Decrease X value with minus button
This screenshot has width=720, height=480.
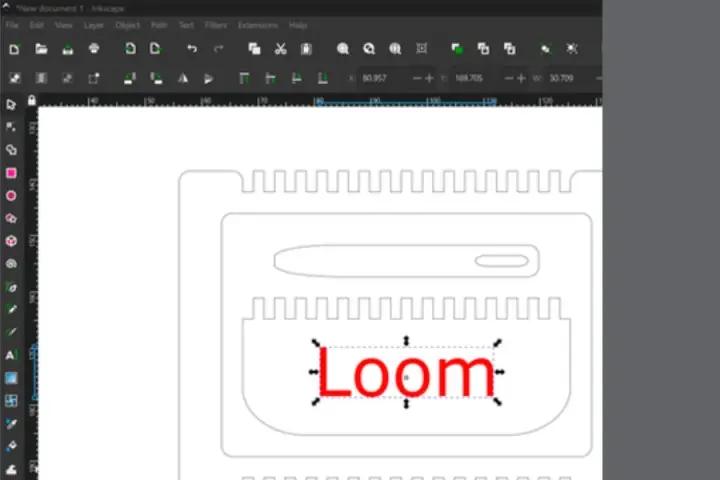[417, 78]
